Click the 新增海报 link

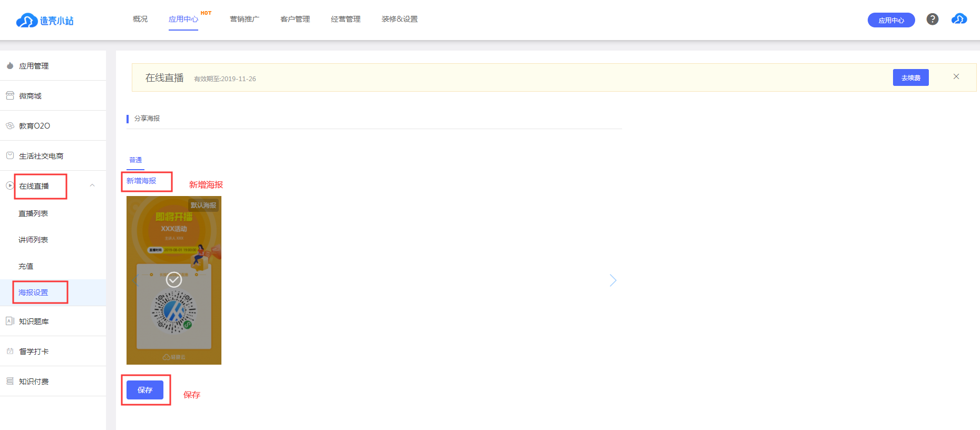(x=141, y=181)
